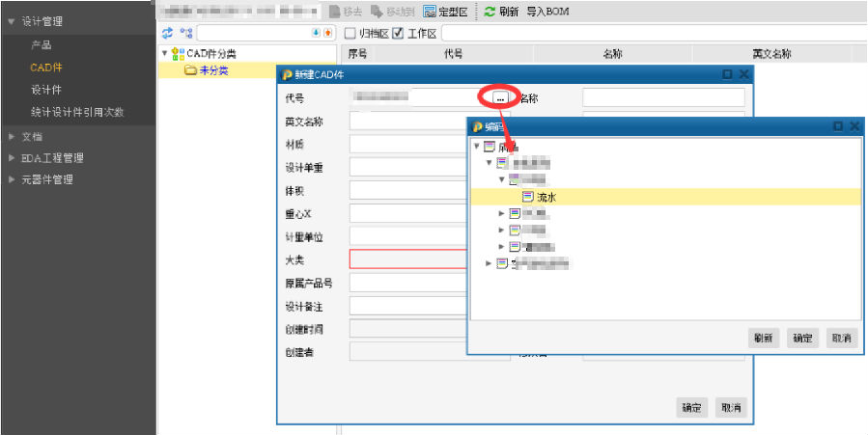Click the red-outlined 大类 field
868x435 pixels.
[x=408, y=259]
